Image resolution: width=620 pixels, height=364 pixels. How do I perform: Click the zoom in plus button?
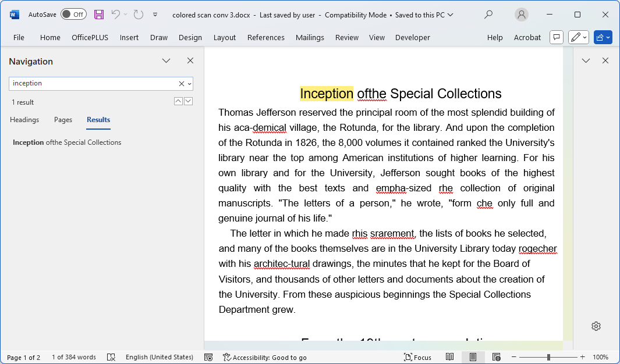582,357
